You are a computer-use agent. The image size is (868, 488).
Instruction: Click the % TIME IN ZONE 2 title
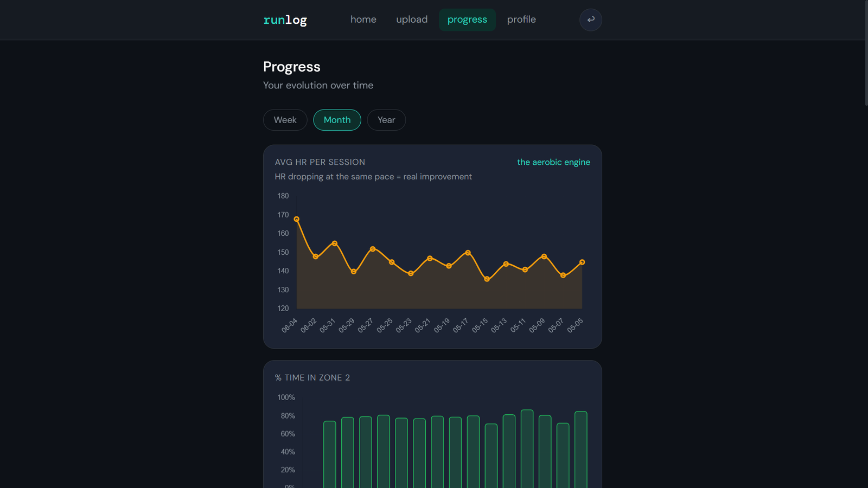pos(312,377)
